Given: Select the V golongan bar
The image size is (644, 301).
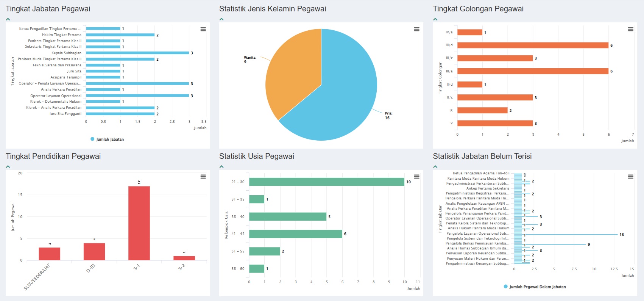Looking at the screenshot, I should coord(495,123).
